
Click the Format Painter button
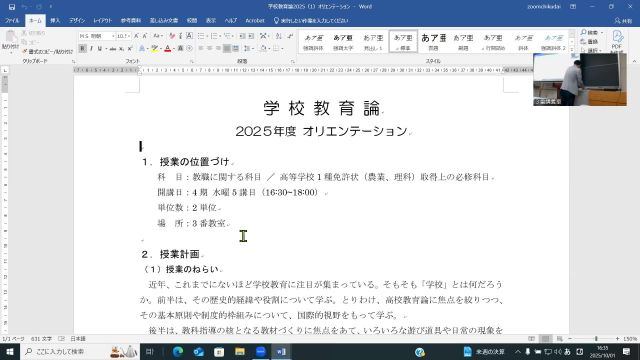coord(48,52)
